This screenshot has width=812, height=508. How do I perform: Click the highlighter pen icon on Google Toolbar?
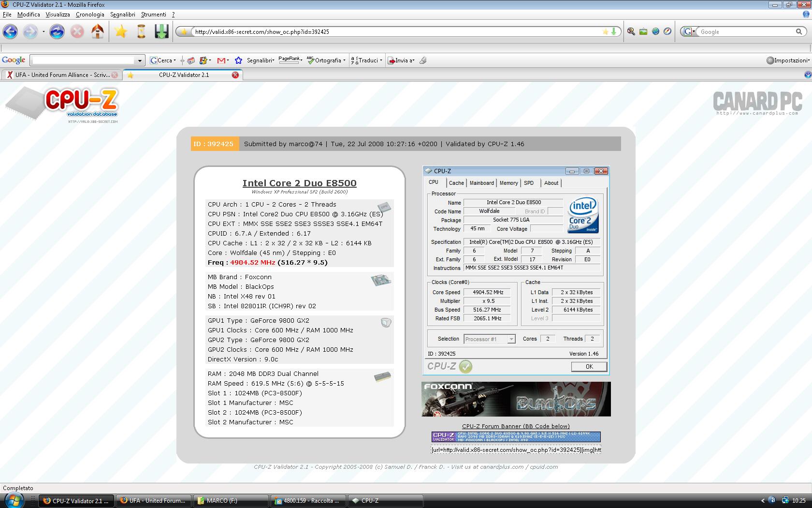click(x=423, y=60)
